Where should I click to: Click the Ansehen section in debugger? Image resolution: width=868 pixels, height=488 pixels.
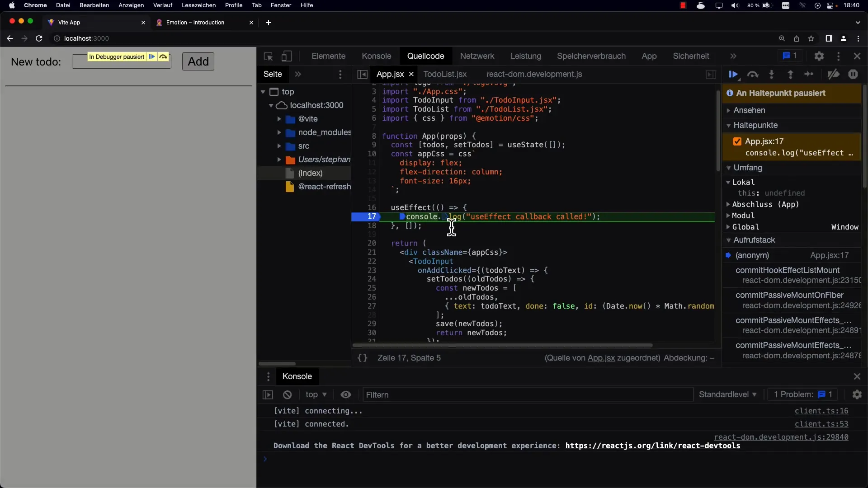click(x=750, y=110)
